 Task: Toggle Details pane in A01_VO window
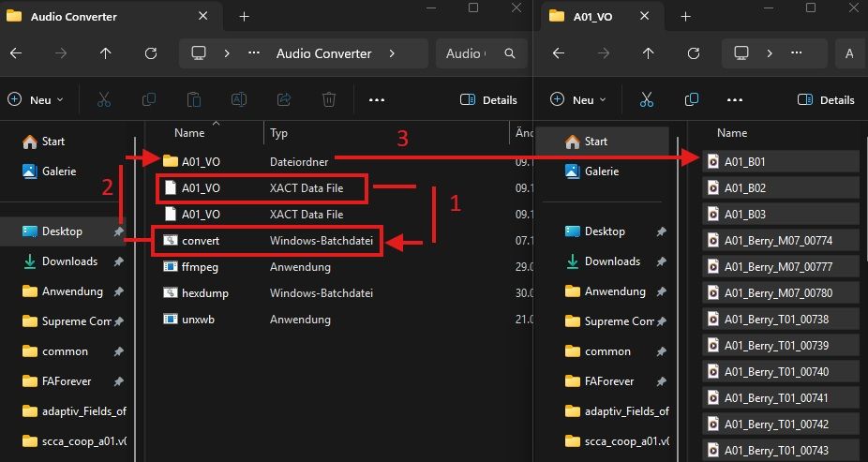coord(826,100)
